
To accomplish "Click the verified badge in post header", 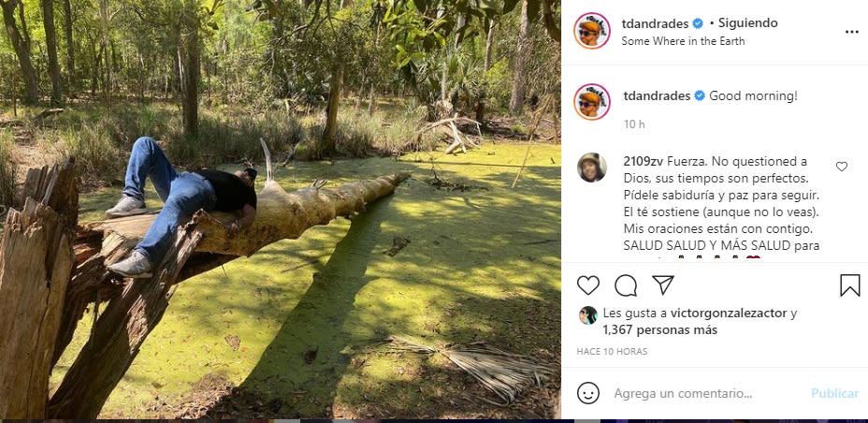I will tap(699, 22).
